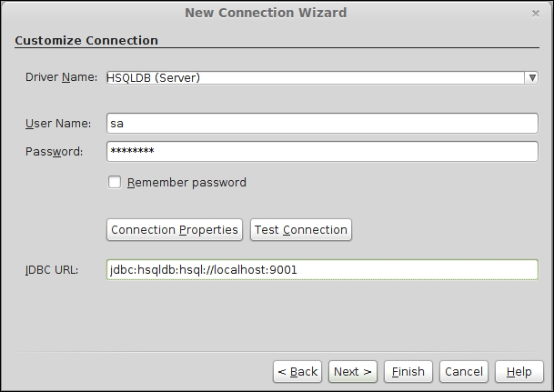Advance the wizard with Next

pyautogui.click(x=353, y=371)
